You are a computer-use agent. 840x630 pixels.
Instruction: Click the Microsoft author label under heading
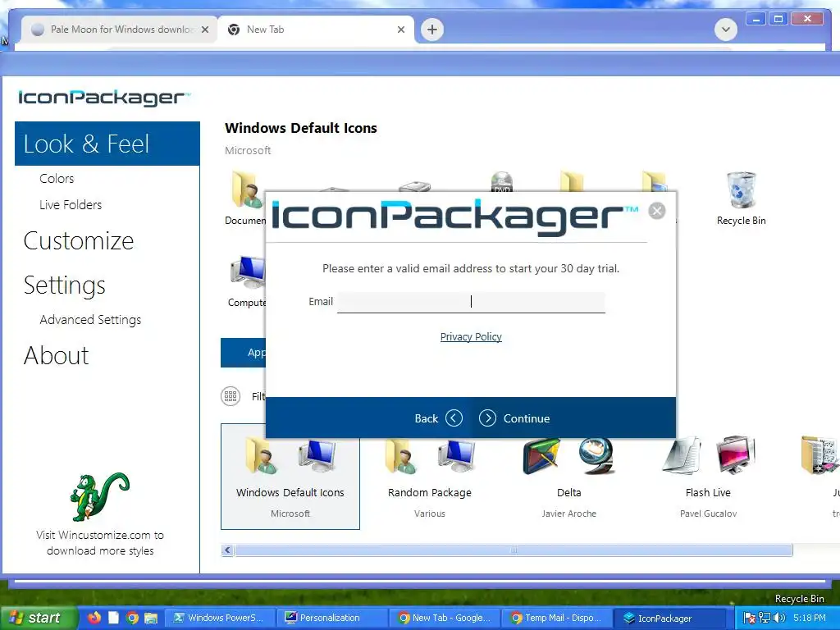(248, 151)
